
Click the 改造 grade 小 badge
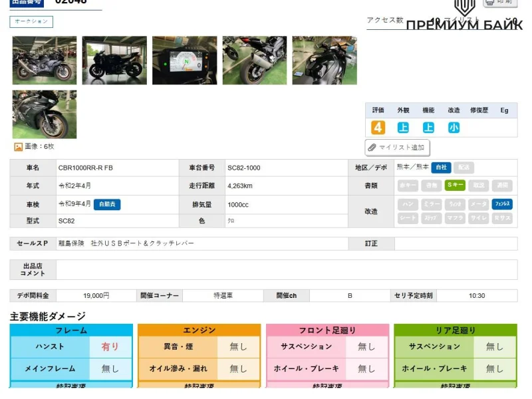coord(454,128)
